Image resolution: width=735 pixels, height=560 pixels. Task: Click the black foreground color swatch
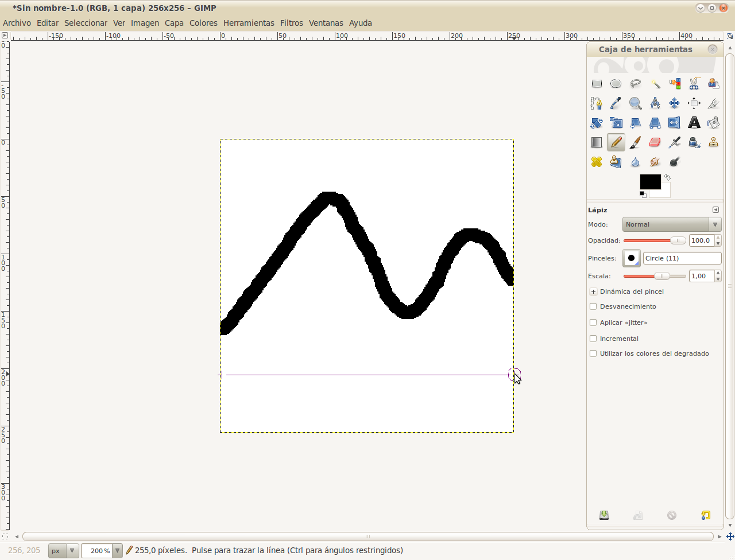tap(649, 182)
